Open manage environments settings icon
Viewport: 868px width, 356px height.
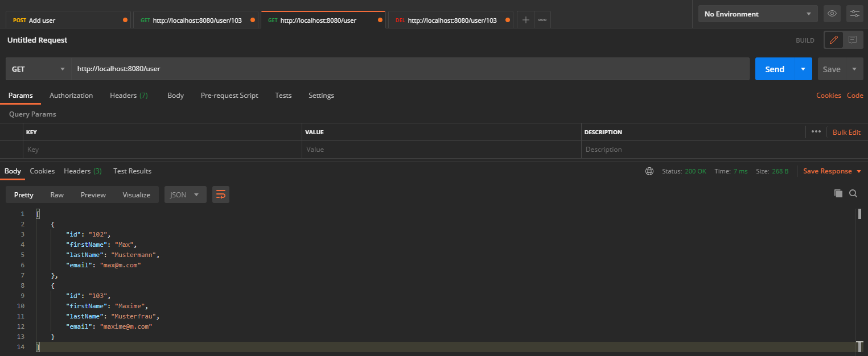[854, 14]
